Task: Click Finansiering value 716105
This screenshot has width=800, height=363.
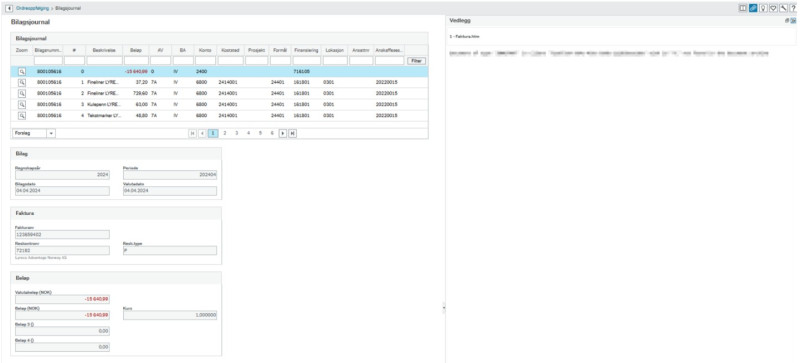Action: [302, 71]
